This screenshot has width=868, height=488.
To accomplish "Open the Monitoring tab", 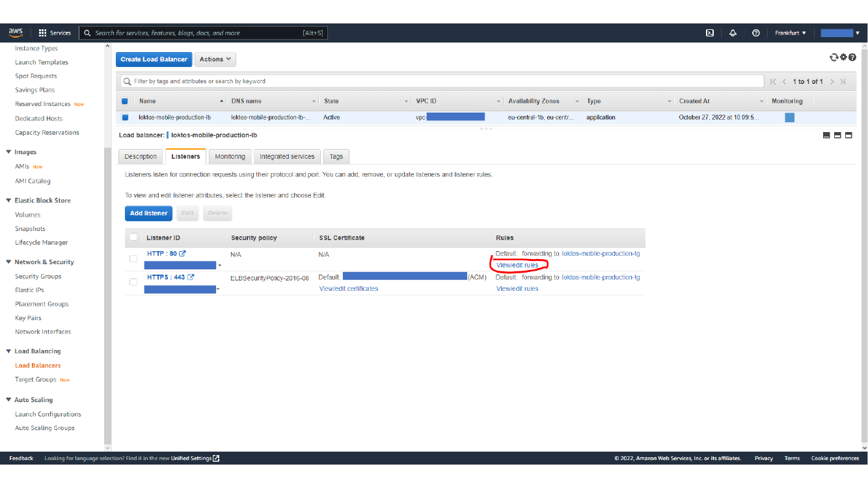I will (230, 157).
